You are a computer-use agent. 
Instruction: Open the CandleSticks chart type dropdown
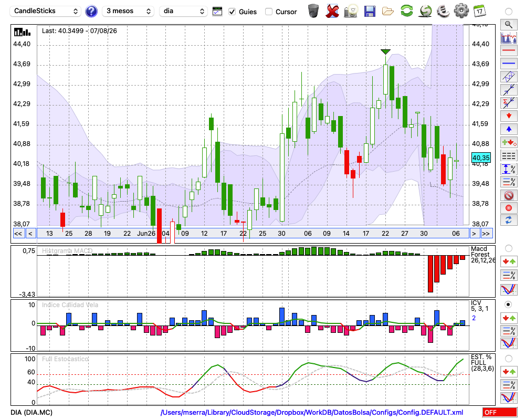coord(46,11)
